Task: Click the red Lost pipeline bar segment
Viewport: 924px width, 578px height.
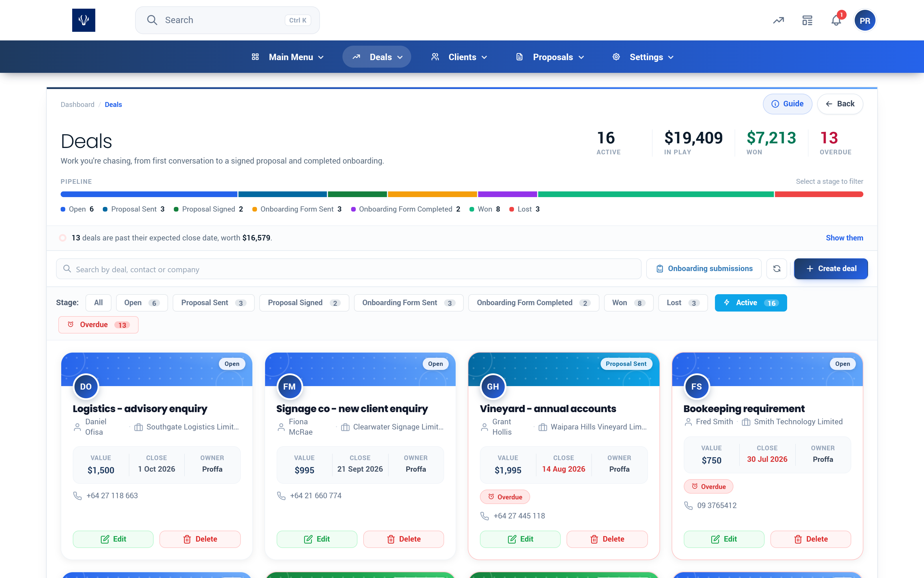Action: coord(819,194)
